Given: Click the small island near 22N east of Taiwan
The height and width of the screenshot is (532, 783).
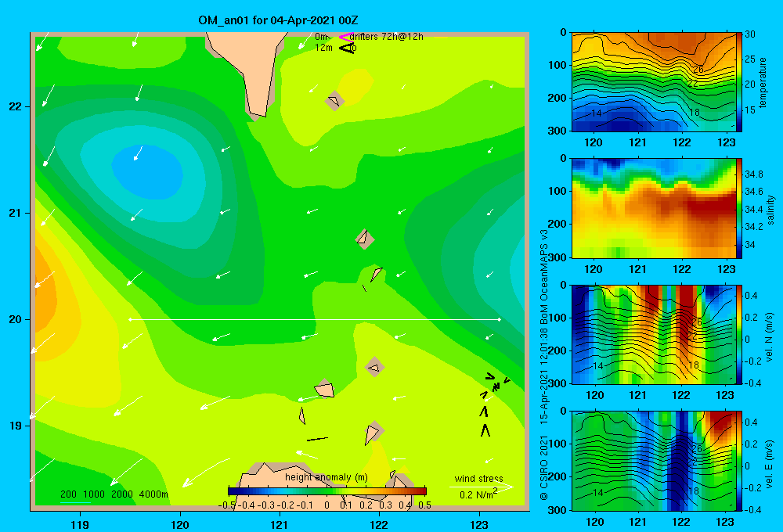Looking at the screenshot, I should tap(334, 101).
